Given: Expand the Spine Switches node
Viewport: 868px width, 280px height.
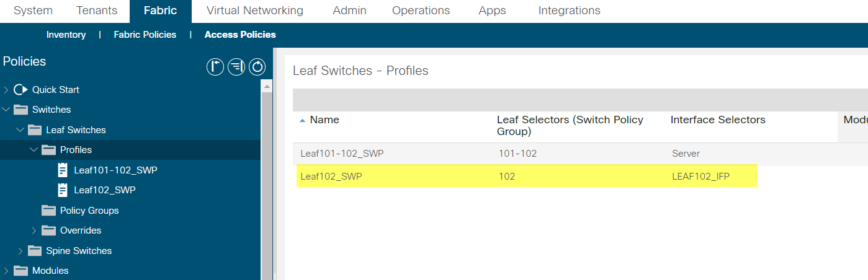Looking at the screenshot, I should click(x=20, y=251).
